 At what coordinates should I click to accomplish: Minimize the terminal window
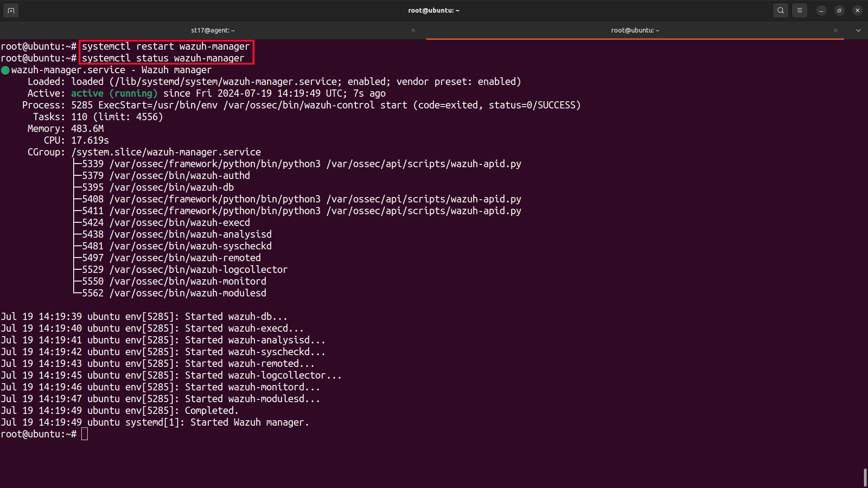821,10
